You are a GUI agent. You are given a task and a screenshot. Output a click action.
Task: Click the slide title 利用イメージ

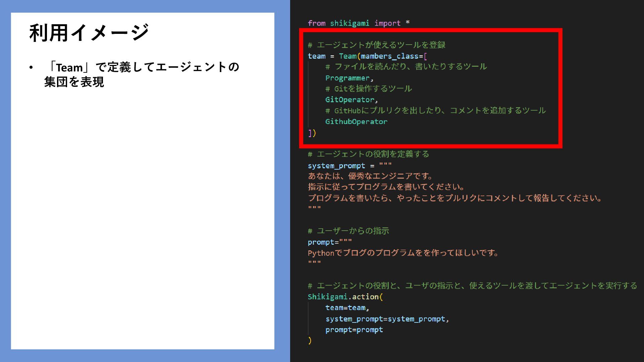coord(89,33)
